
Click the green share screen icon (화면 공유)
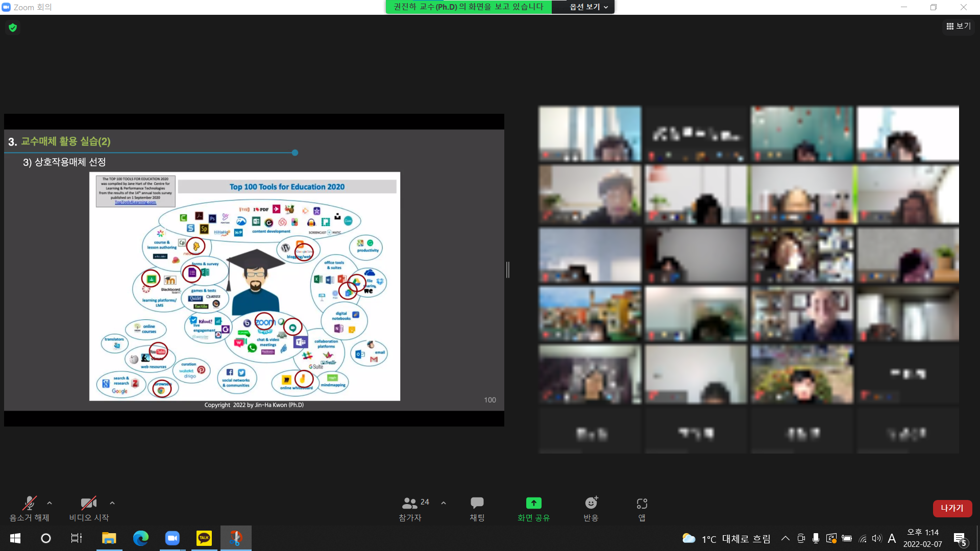tap(533, 503)
